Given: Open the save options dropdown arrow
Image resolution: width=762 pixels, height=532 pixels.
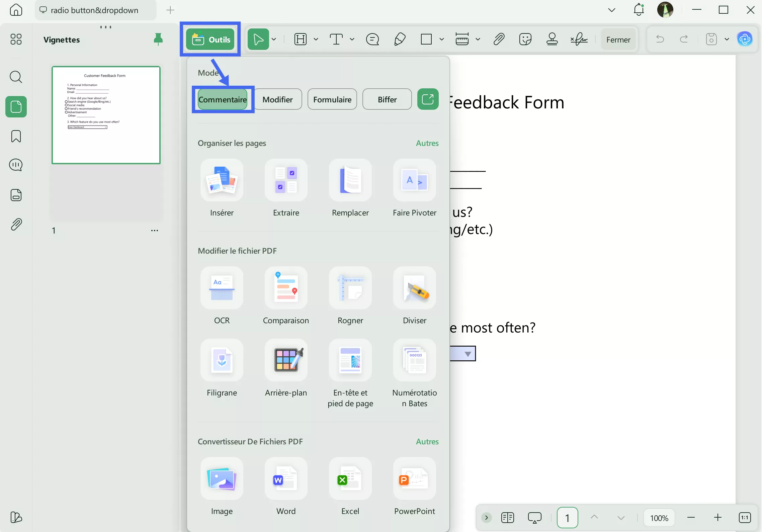Looking at the screenshot, I should 727,39.
